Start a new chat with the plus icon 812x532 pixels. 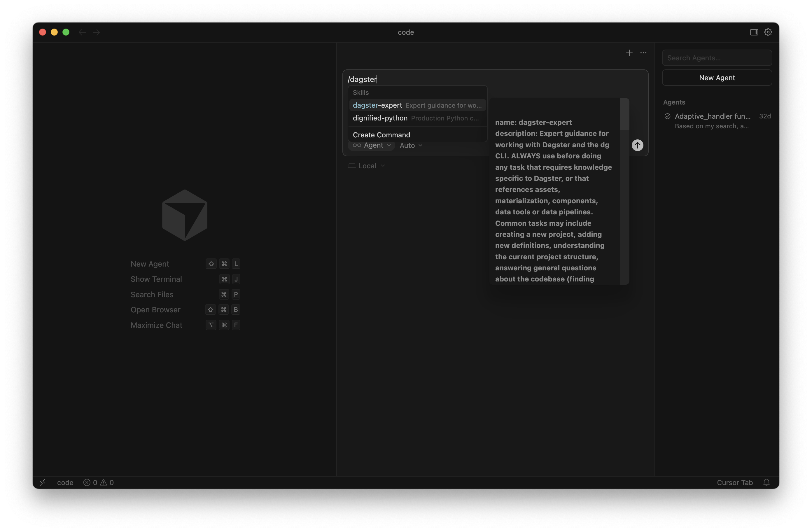(x=629, y=53)
